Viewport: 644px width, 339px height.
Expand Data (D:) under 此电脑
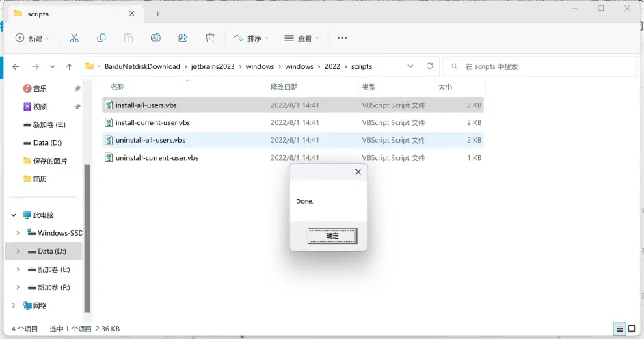[x=18, y=251]
